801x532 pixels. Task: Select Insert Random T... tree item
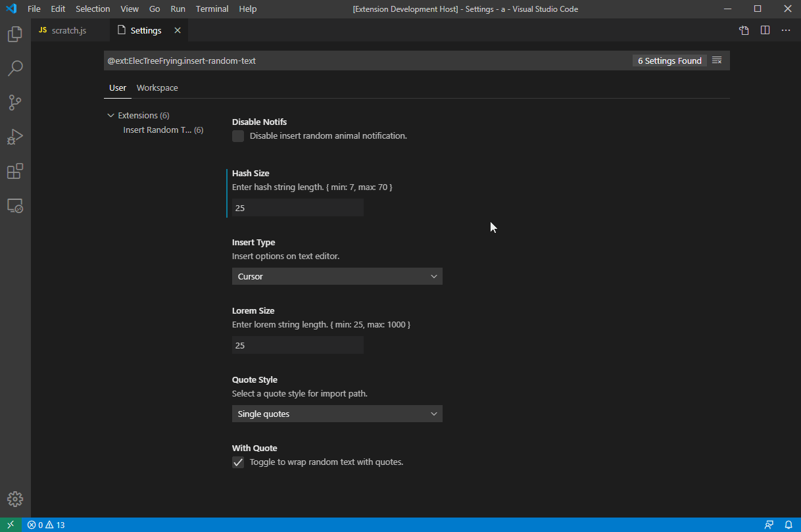(x=163, y=130)
